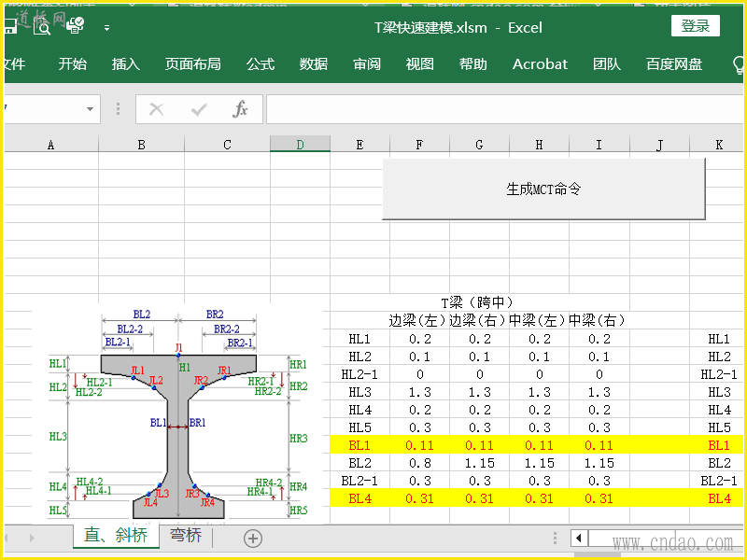Click the horizontal scrollbar left arrow
Screen dimensions: 747x560
click(579, 539)
